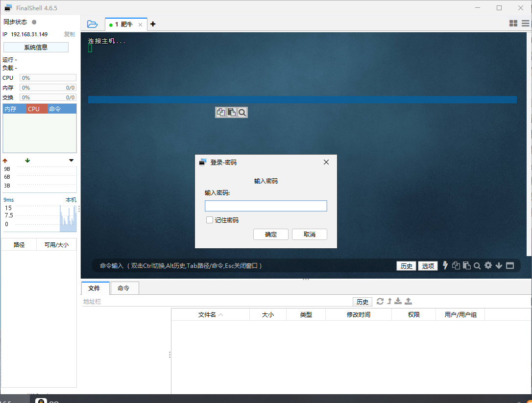The width and height of the screenshot is (532, 403).
Task: Open the grid layout icon top right
Action: tap(513, 23)
